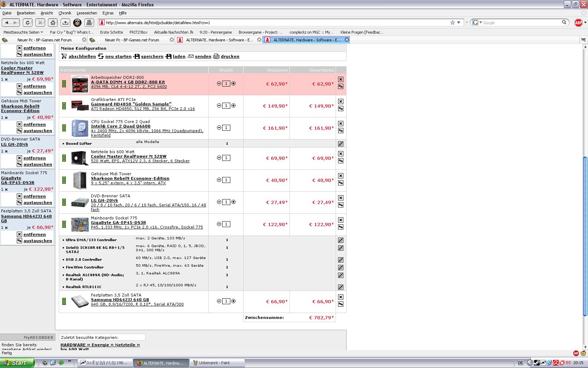Switch to Unbenannt - Paint taskbar item
This screenshot has height=368, width=588.
pyautogui.click(x=217, y=363)
